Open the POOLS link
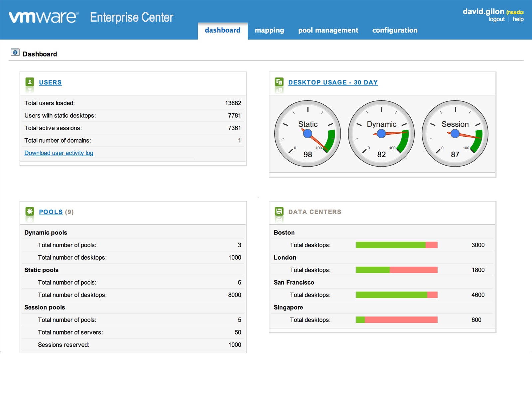The height and width of the screenshot is (399, 532). [x=51, y=212]
